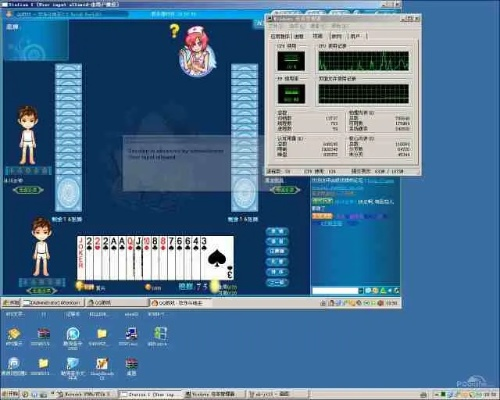Open the blue shield desktop shortcut
The image size is (500, 400).
click(x=73, y=369)
